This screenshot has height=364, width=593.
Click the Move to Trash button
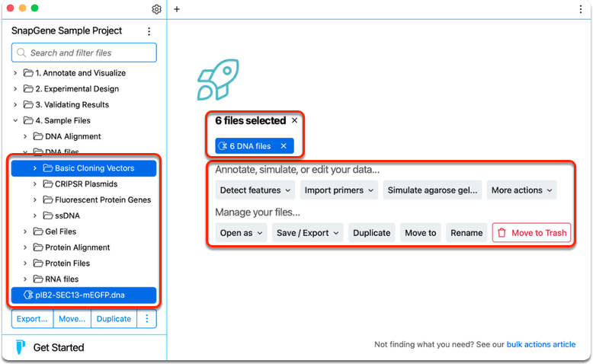click(x=531, y=233)
